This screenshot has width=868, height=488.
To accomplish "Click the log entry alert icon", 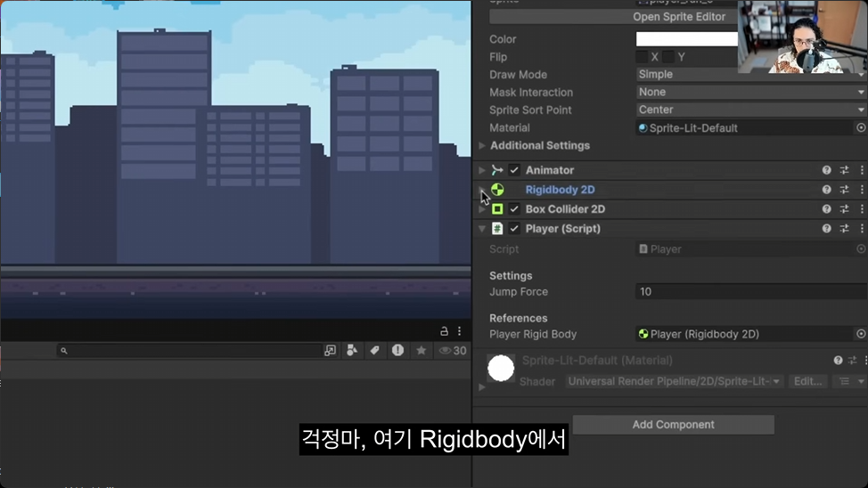I will pyautogui.click(x=397, y=350).
